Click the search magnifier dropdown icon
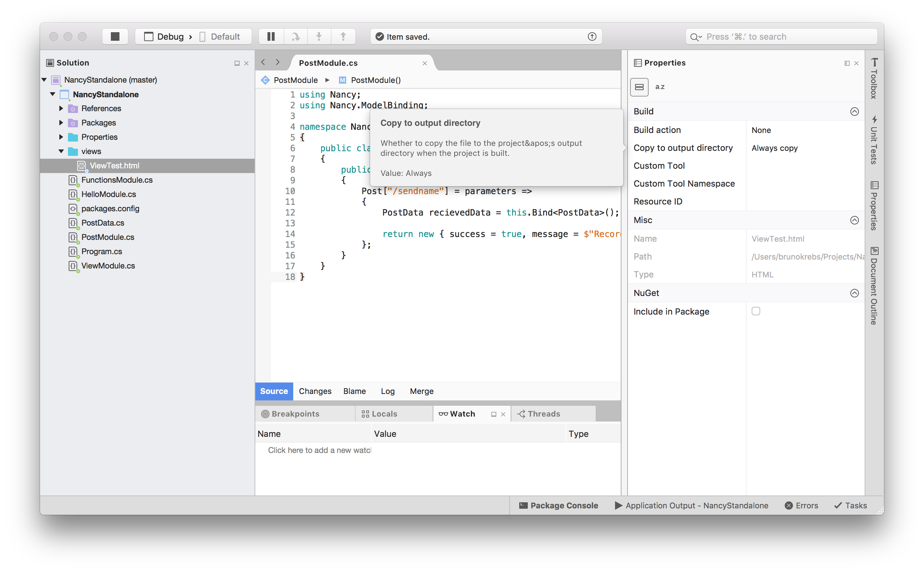Screen dimensions: 924x572 [x=696, y=37]
